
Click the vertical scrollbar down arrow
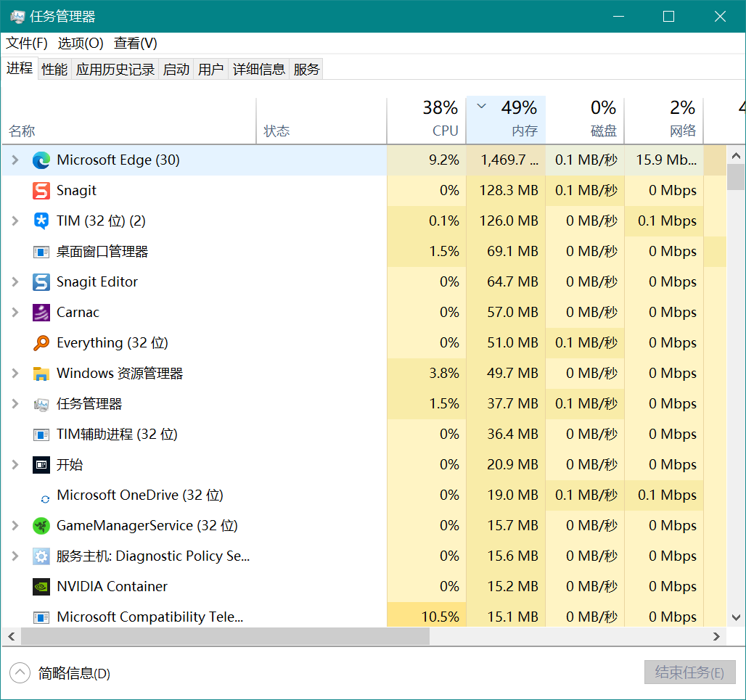tap(736, 618)
